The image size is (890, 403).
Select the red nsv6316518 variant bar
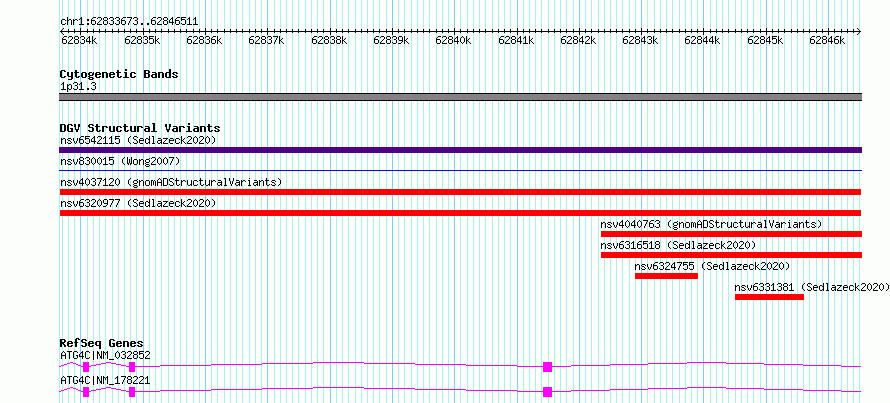[731, 255]
